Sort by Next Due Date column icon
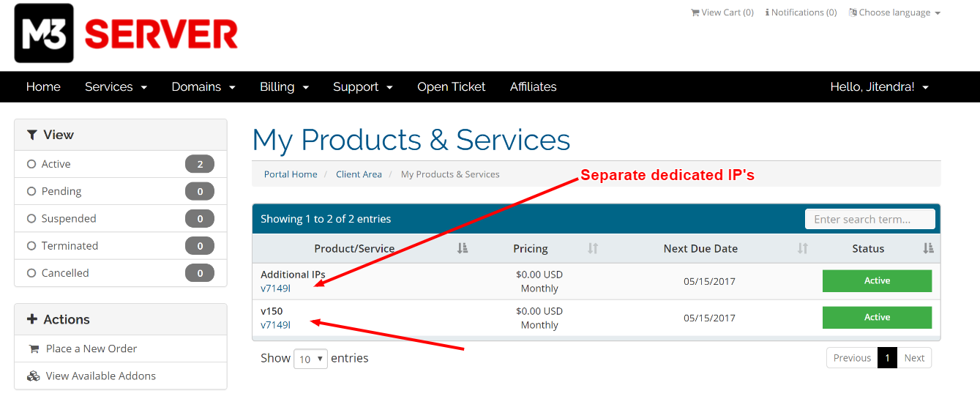Screen dimensions: 980x410 (803, 248)
